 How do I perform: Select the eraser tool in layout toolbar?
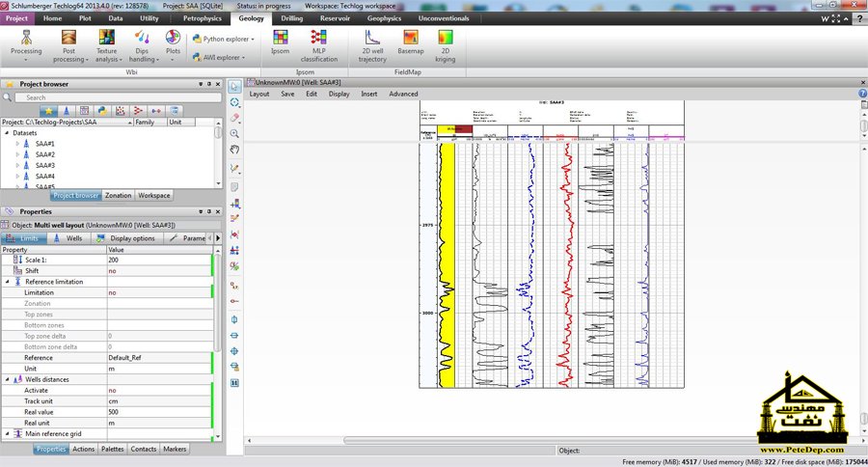[234, 118]
